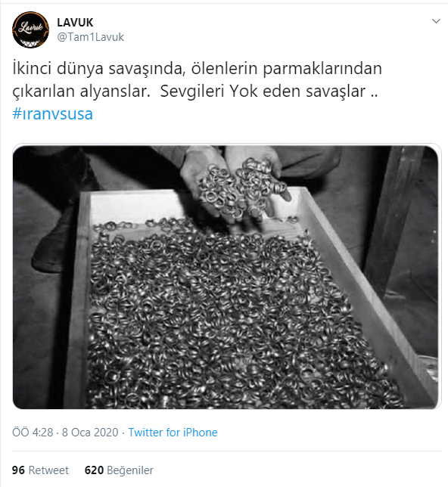Viewport: 448px width, 487px height.
Task: Click the number 620 likes count
Action: tap(94, 470)
